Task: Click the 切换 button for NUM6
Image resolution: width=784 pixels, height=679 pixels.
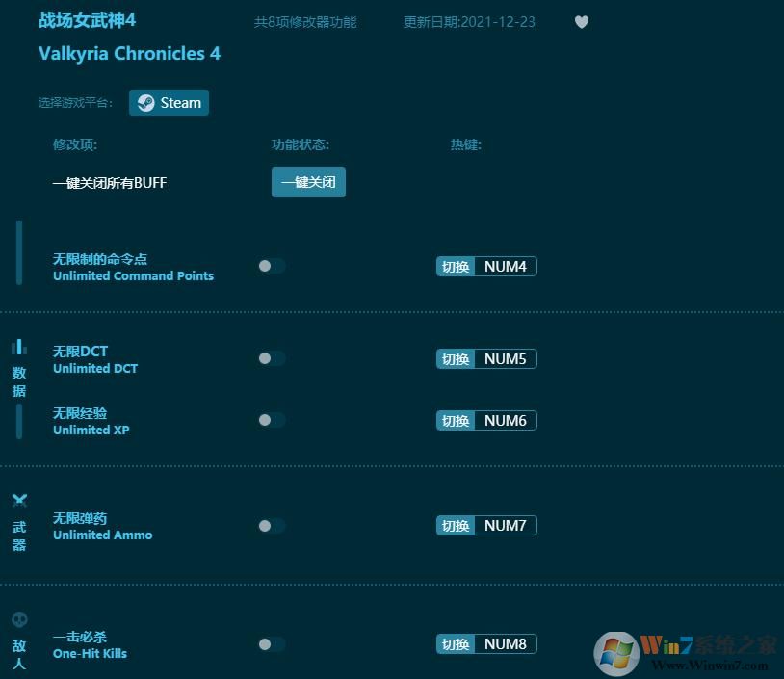Action: 456,421
